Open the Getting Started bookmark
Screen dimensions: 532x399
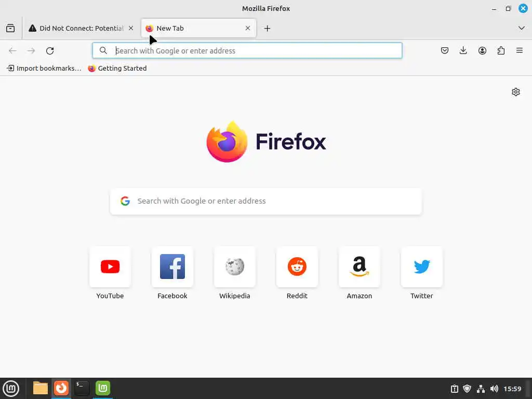(x=117, y=68)
